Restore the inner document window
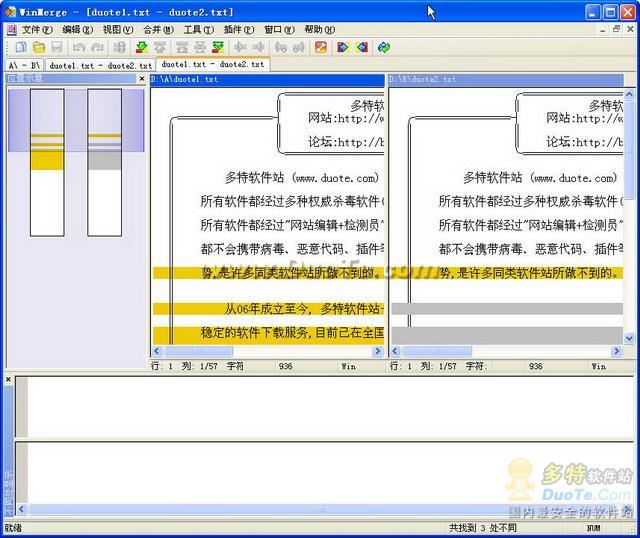This screenshot has height=538, width=640. click(x=617, y=29)
